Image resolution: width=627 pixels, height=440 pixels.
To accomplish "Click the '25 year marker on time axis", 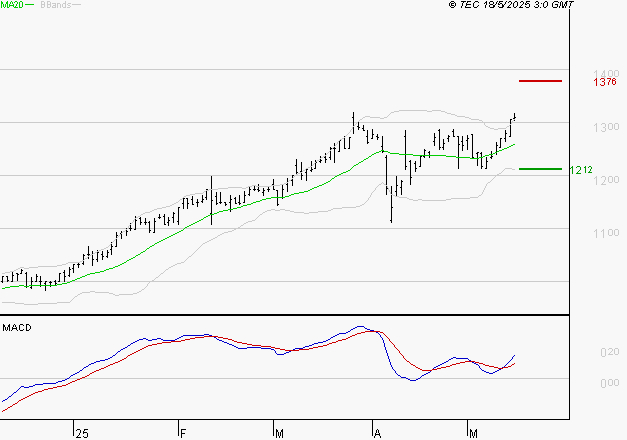I will tap(82, 434).
